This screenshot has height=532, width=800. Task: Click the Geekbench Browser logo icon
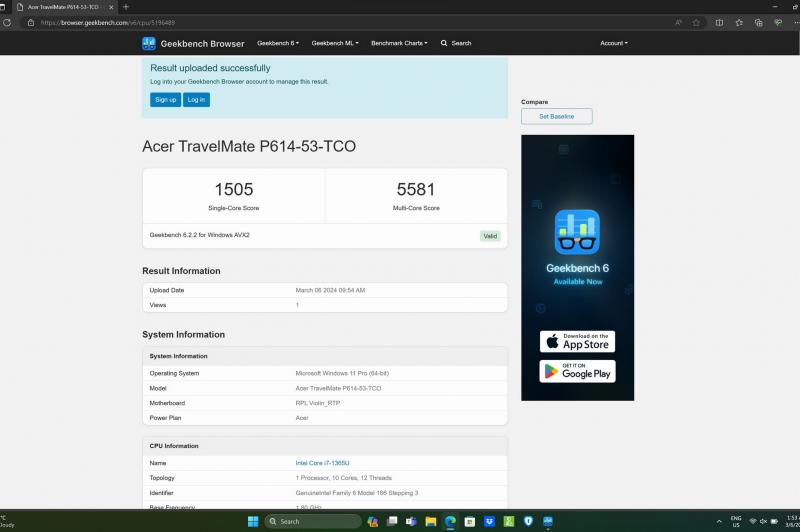(149, 43)
